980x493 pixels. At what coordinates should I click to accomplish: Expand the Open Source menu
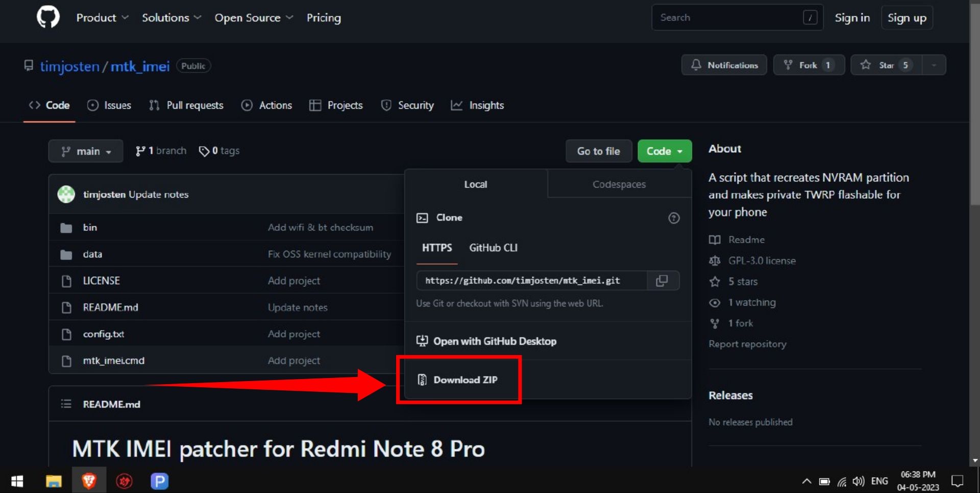254,18
